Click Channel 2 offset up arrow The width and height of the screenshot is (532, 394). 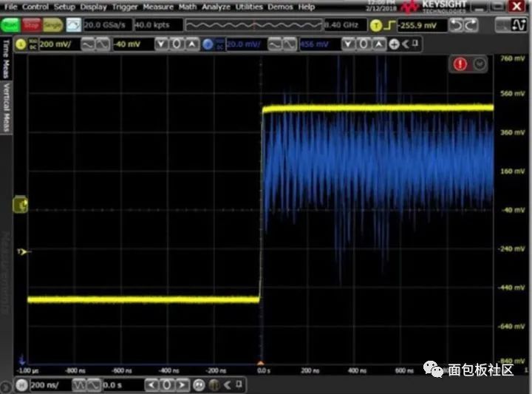[x=379, y=44]
